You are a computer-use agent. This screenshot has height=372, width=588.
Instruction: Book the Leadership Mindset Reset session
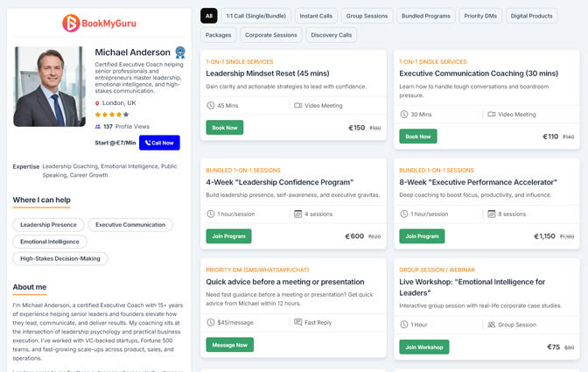pos(225,128)
